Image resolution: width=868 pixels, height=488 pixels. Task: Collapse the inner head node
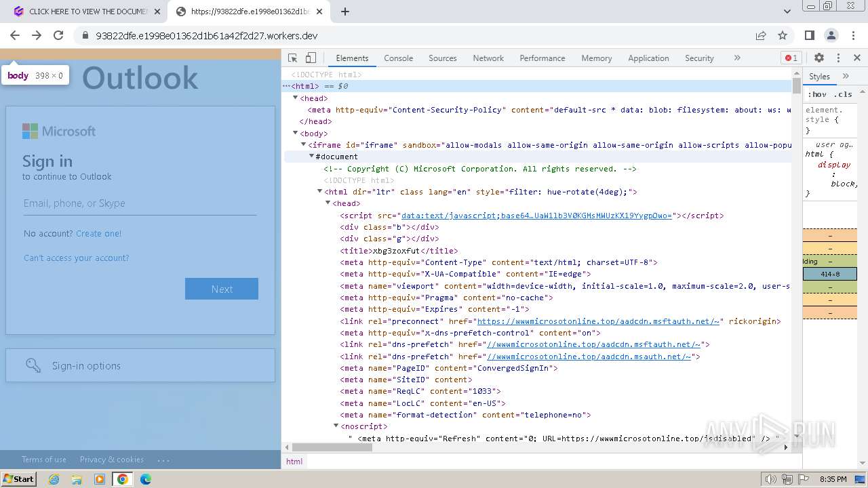[x=328, y=203]
